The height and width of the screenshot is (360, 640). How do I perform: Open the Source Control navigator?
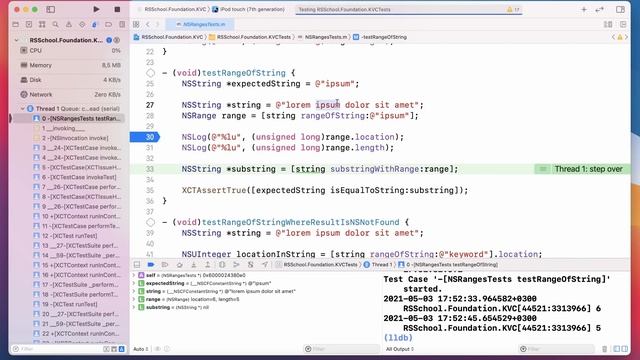[29, 24]
